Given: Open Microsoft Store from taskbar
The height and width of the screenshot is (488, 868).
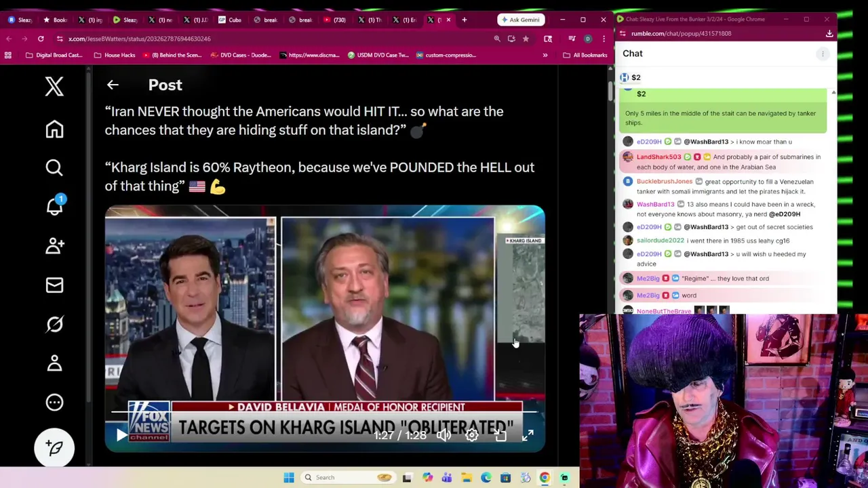Looking at the screenshot, I should [505, 477].
